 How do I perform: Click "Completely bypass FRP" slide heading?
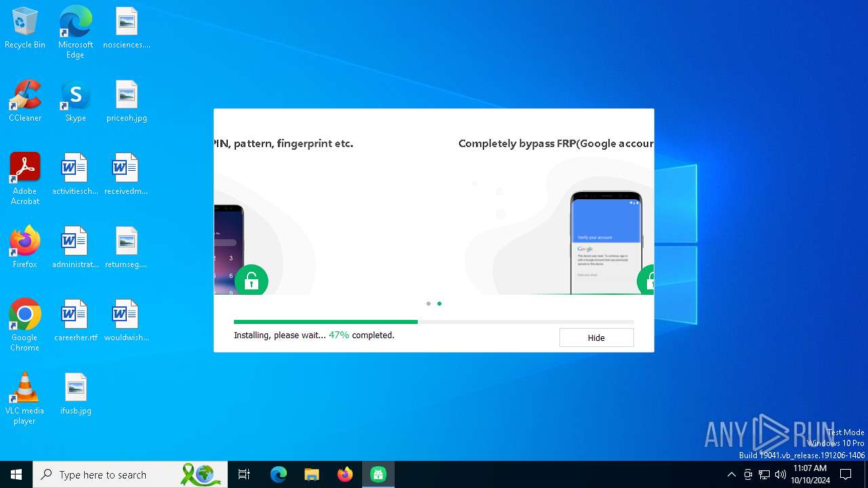556,144
